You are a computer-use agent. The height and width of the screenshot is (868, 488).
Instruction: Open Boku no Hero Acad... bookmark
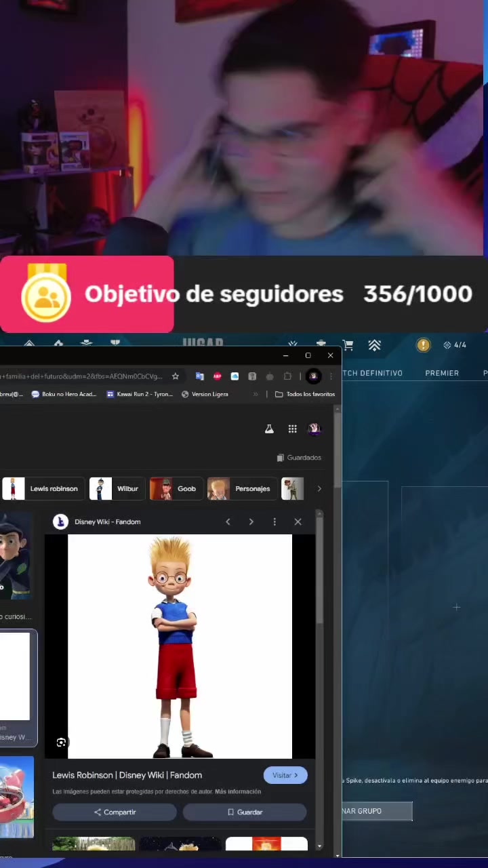point(64,394)
